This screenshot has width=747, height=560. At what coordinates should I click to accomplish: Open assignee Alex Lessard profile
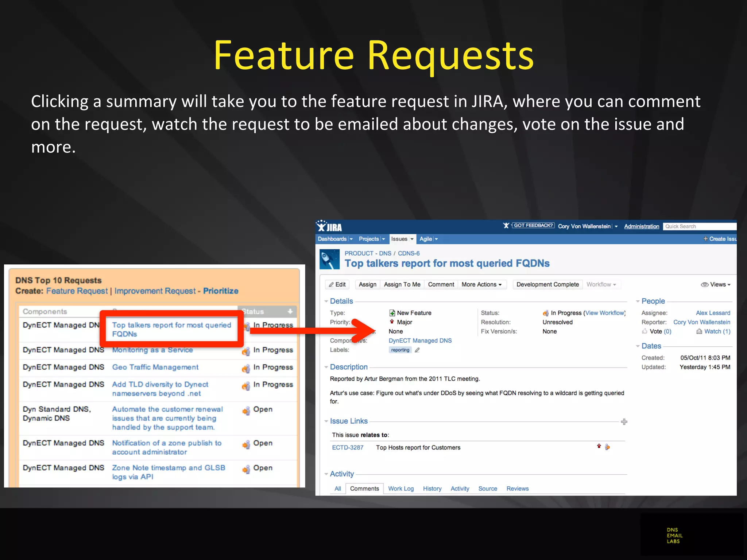click(713, 313)
